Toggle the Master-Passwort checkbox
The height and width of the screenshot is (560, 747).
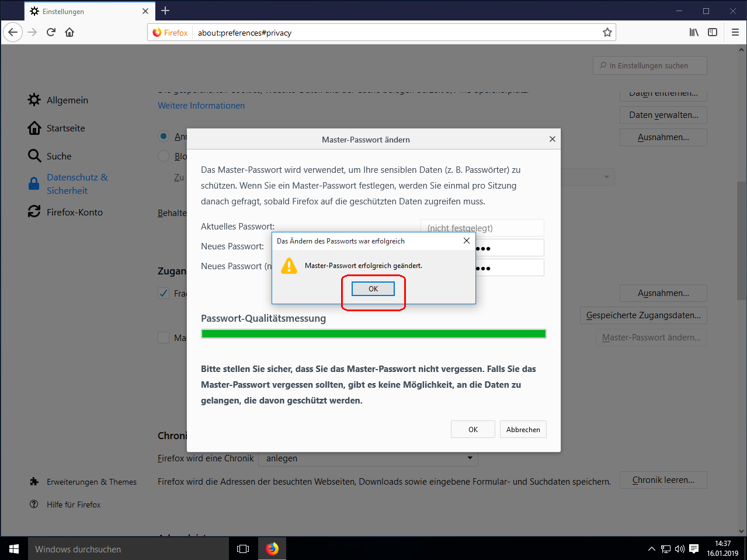click(164, 338)
